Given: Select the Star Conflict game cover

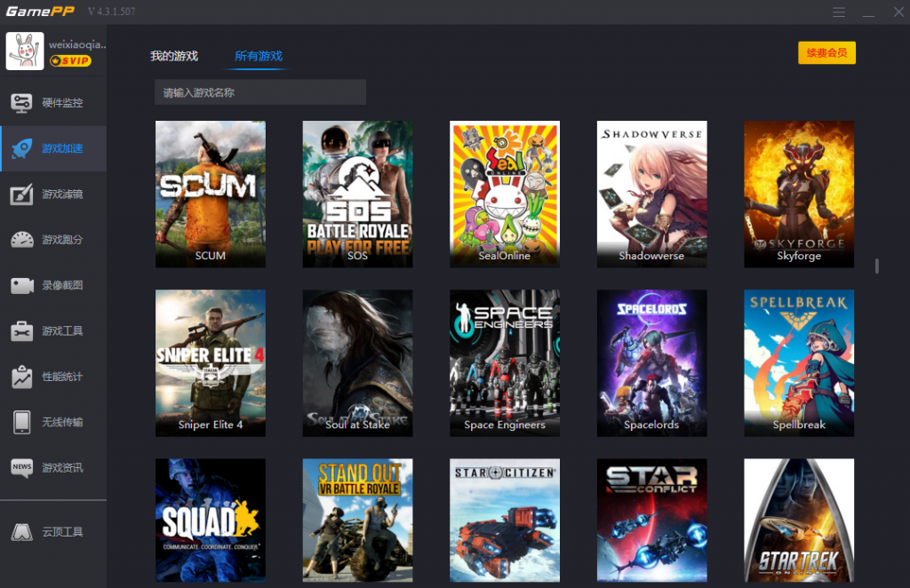Looking at the screenshot, I should click(651, 520).
